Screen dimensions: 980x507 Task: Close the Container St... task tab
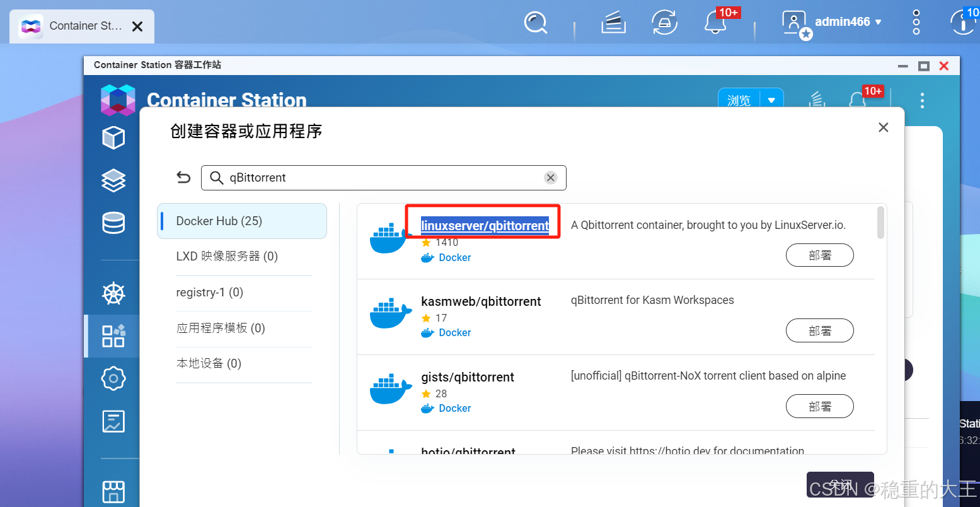(137, 26)
